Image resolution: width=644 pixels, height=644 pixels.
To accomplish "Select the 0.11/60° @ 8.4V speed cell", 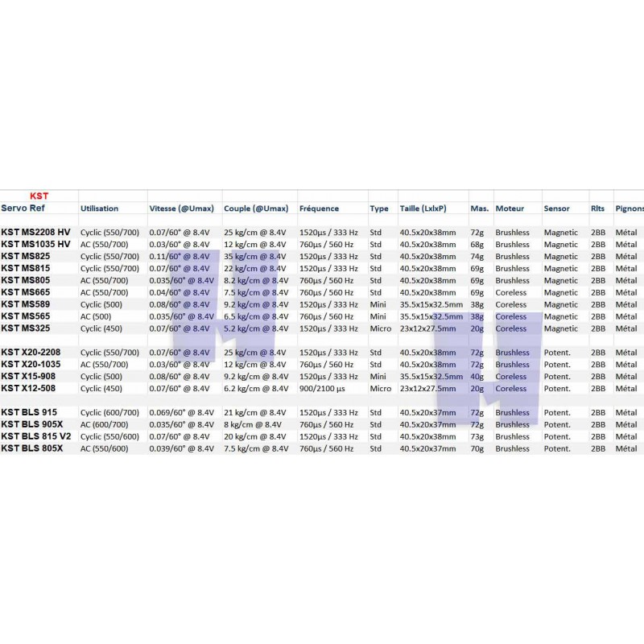I will point(180,257).
